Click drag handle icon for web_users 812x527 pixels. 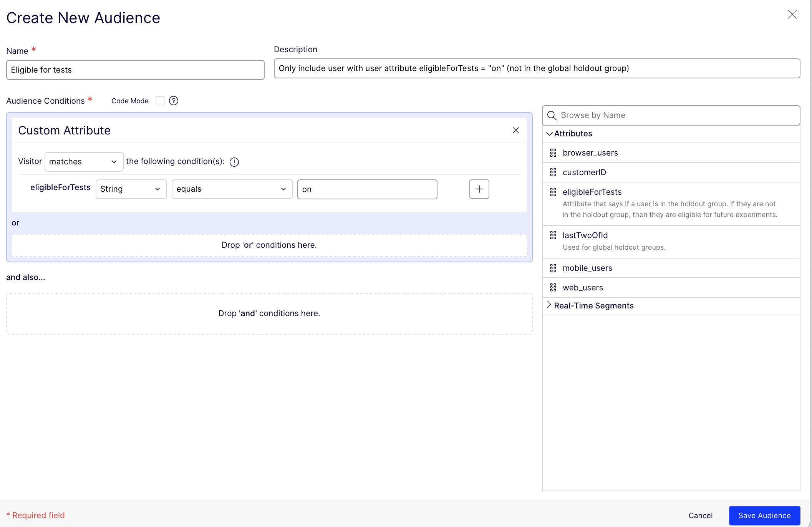[x=553, y=288]
